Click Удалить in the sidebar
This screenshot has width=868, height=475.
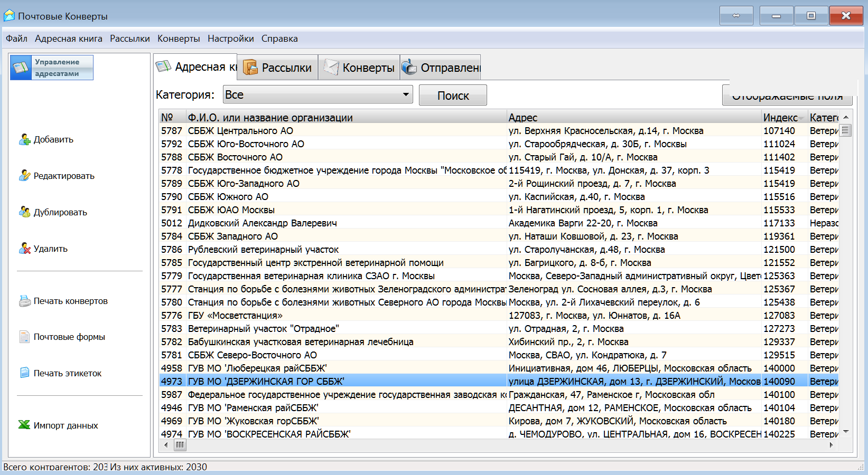tap(51, 249)
